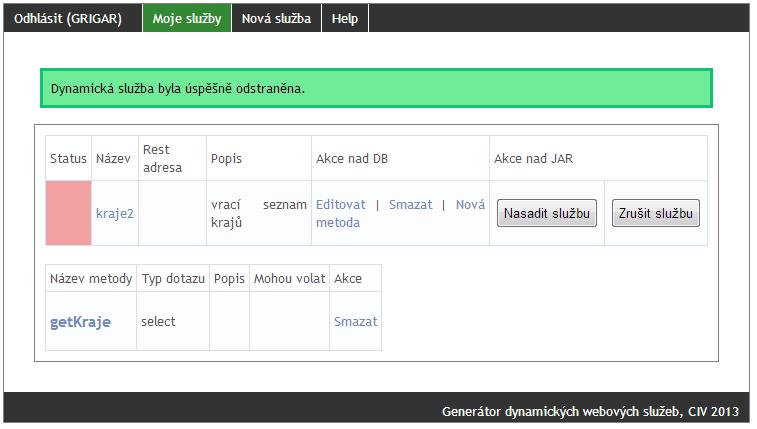Open the kraje2 service link
Image resolution: width=757 pixels, height=429 pixels.
[115, 213]
